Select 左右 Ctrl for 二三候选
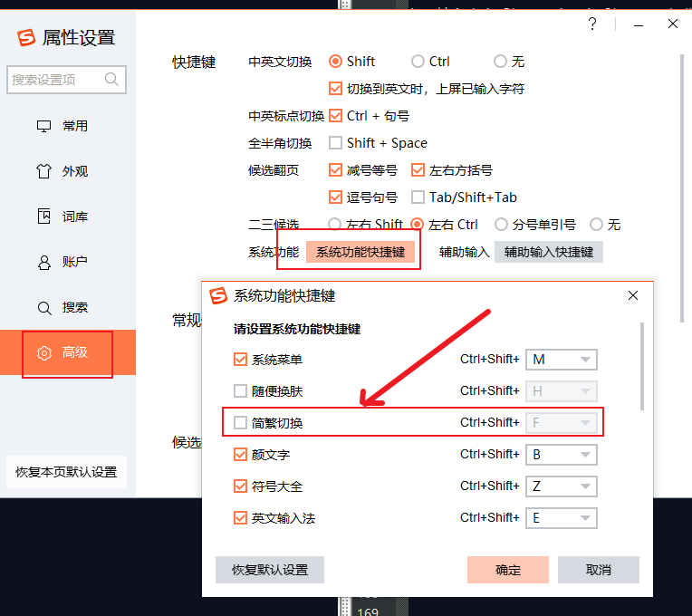This screenshot has height=616, width=692. coord(417,225)
